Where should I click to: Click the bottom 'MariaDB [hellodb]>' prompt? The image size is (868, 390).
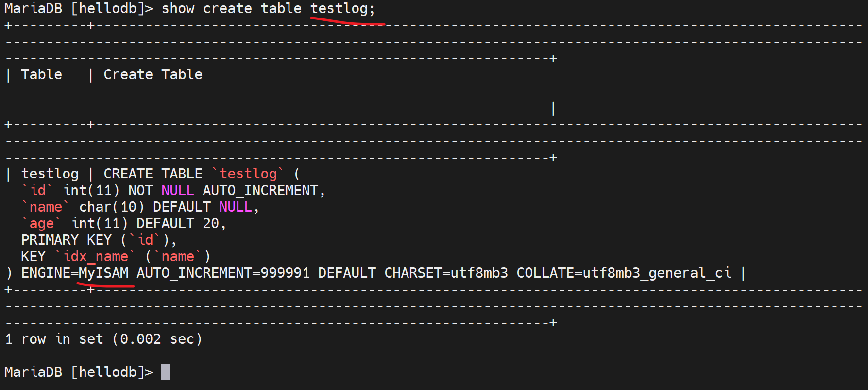pyautogui.click(x=78, y=372)
